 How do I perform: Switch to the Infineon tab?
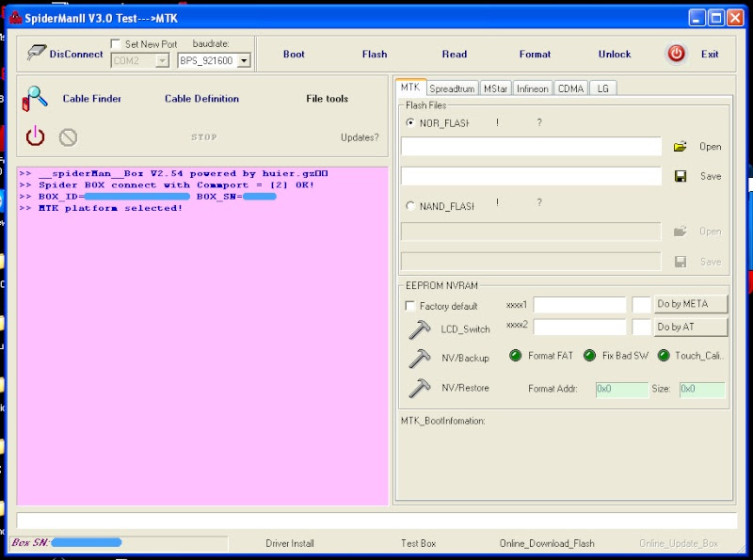tap(532, 88)
